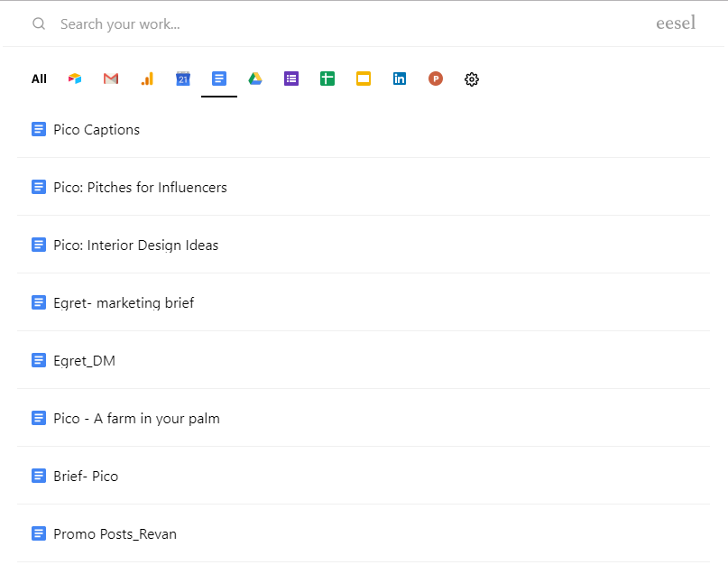The height and width of the screenshot is (565, 728).
Task: Switch to the All tab
Action: (39, 79)
